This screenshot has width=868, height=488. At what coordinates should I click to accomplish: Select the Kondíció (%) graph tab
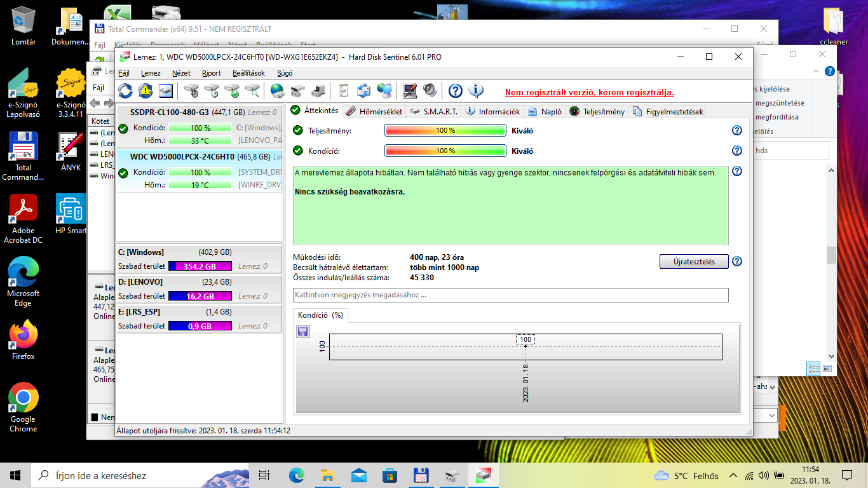320,315
